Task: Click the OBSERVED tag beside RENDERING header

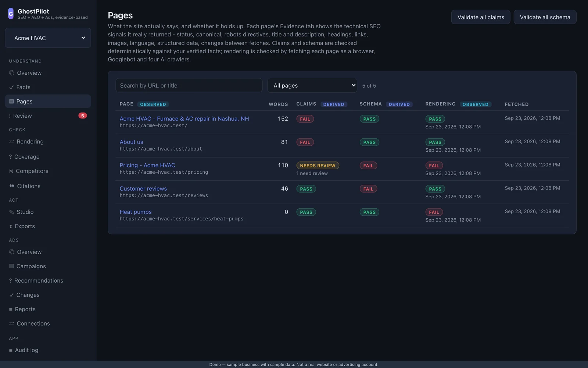Action: coord(476,105)
